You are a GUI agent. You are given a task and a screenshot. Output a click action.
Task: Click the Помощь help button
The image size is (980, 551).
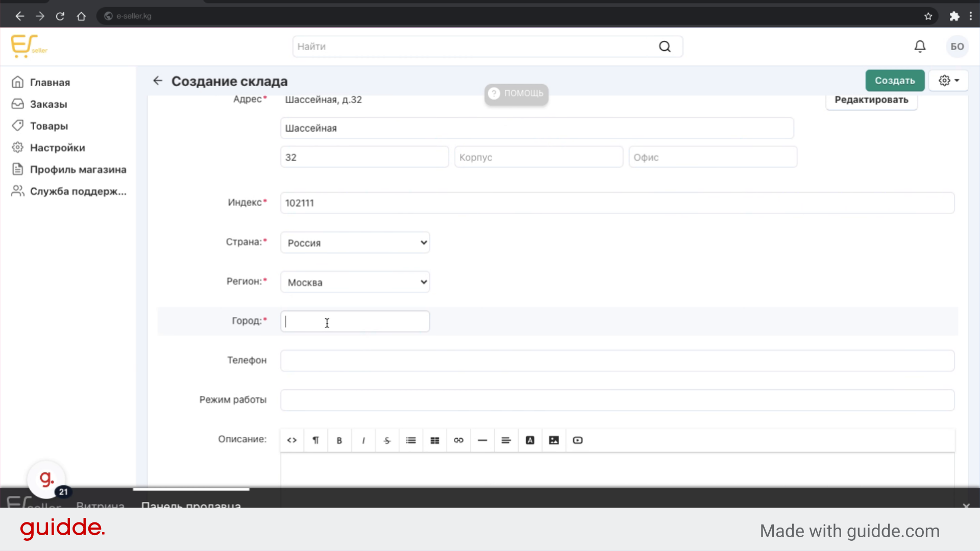coord(517,93)
